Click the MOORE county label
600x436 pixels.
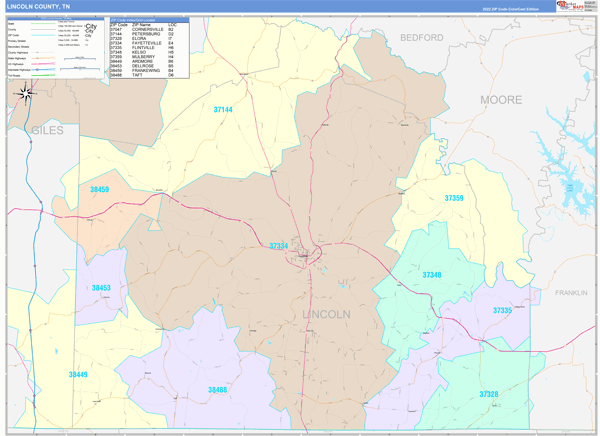[500, 100]
